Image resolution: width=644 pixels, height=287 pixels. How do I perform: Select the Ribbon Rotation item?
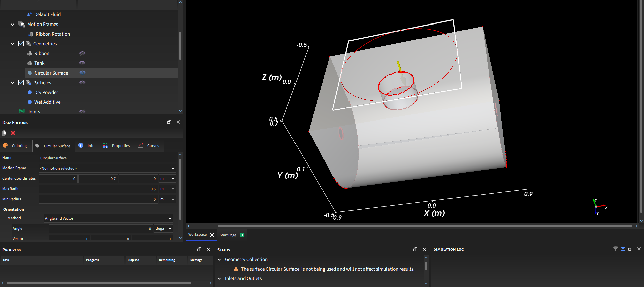coord(53,34)
